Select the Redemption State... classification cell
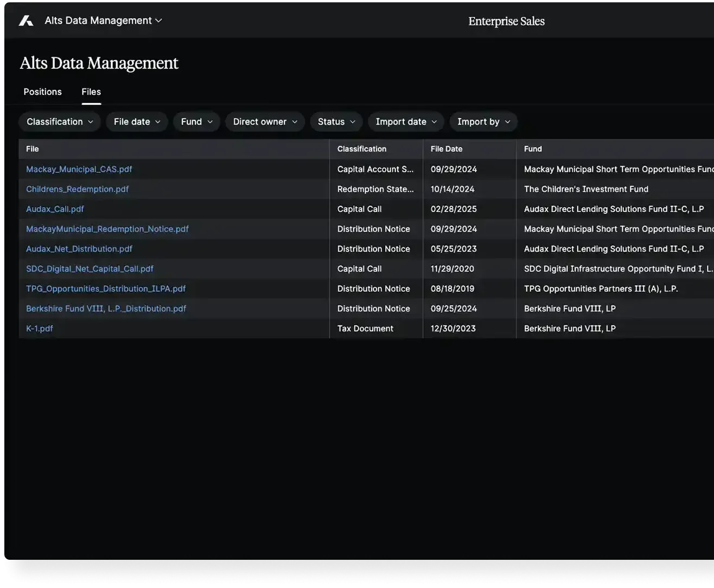Screen dimensions: 714x588 (x=376, y=189)
